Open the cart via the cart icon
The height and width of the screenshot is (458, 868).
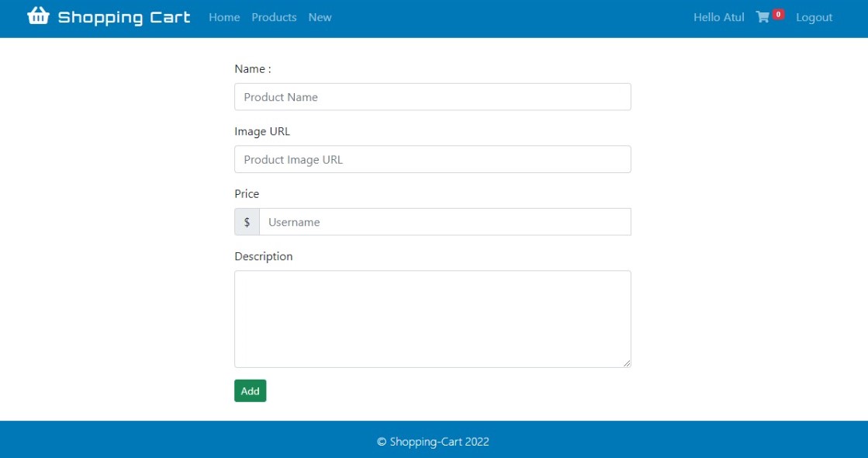click(x=762, y=17)
